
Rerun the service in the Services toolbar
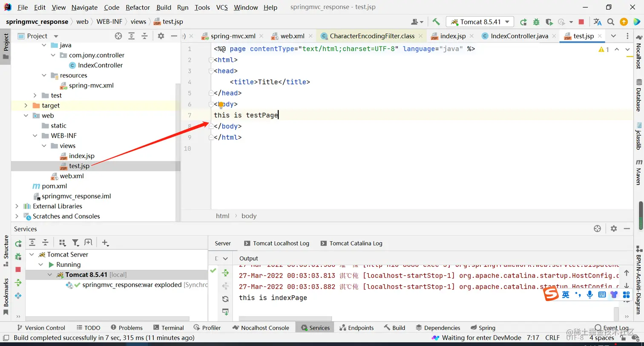point(18,244)
